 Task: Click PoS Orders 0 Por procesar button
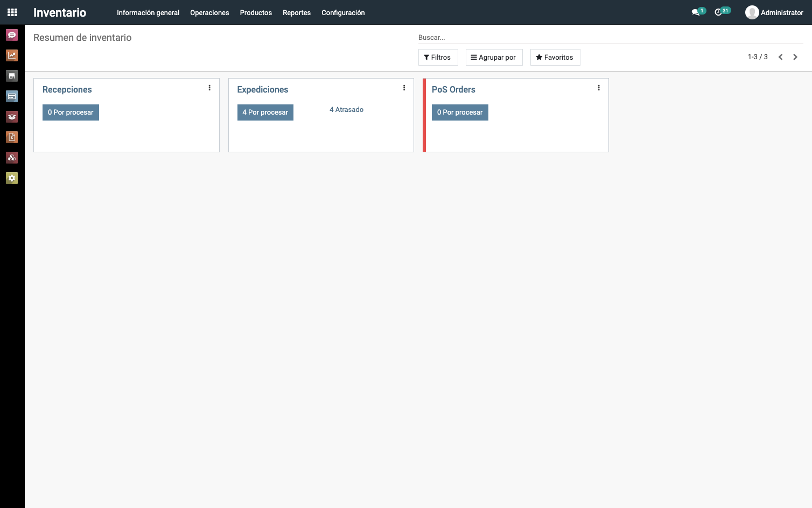click(x=460, y=112)
